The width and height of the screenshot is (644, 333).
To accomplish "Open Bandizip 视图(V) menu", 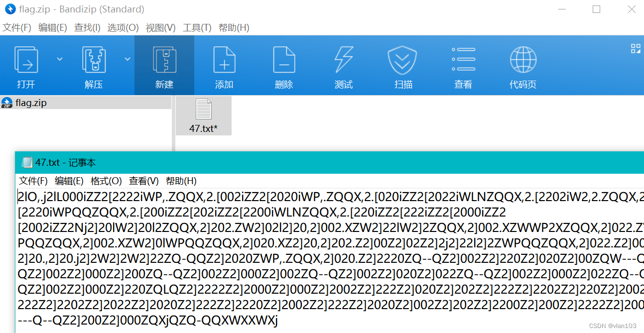I will tap(160, 27).
